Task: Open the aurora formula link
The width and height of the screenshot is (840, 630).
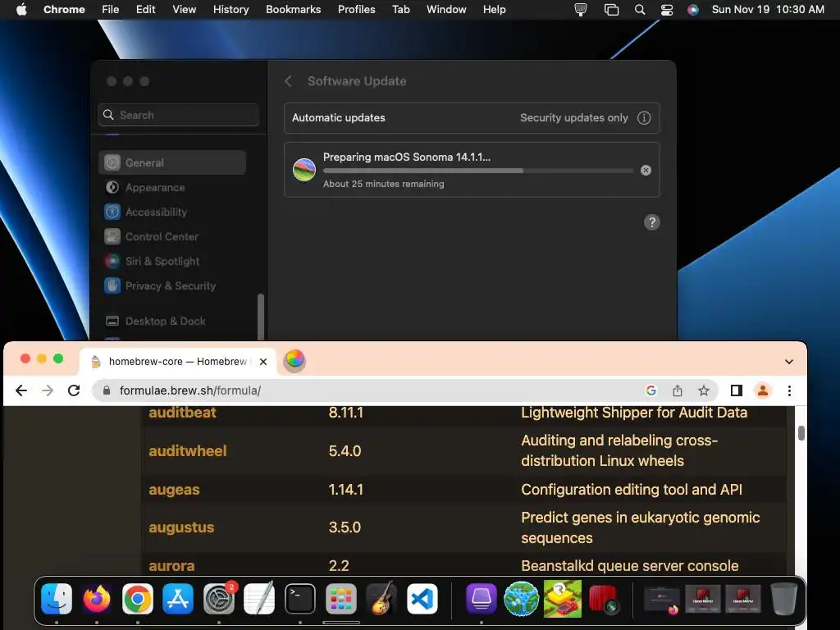Action: [171, 566]
